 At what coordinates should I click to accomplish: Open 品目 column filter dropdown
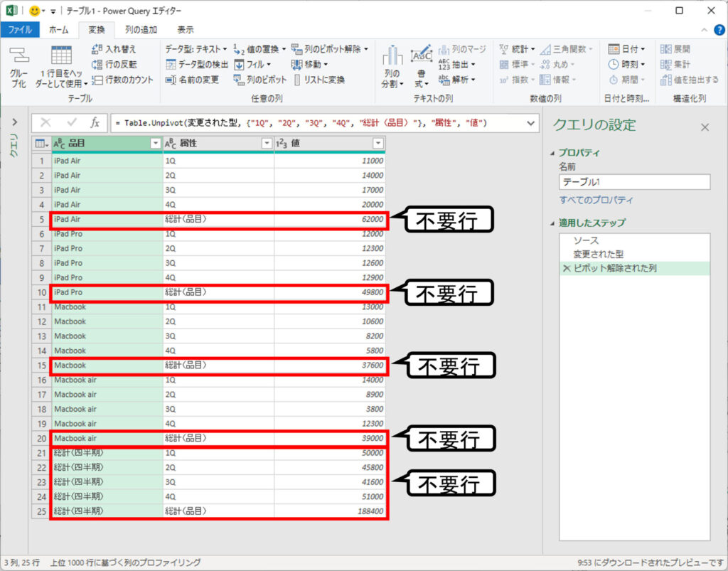pyautogui.click(x=156, y=144)
